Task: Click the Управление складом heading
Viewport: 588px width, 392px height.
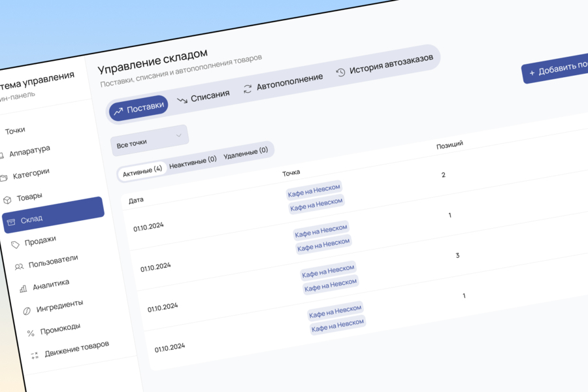Action: [153, 61]
